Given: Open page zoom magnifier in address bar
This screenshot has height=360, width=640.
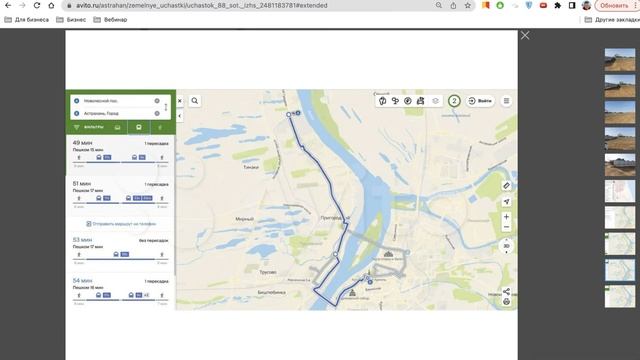Looking at the screenshot, I should point(439,5).
